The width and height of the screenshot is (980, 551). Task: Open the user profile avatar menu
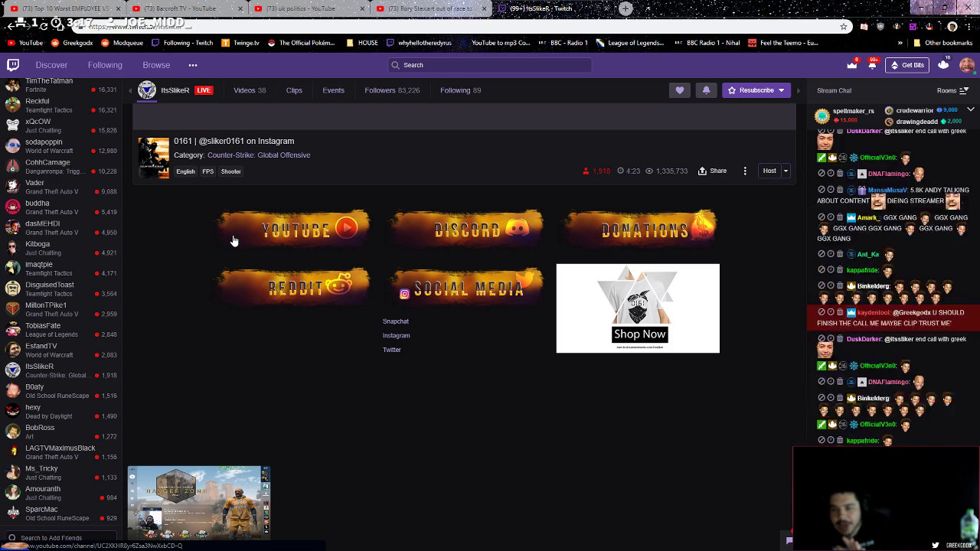[967, 65]
